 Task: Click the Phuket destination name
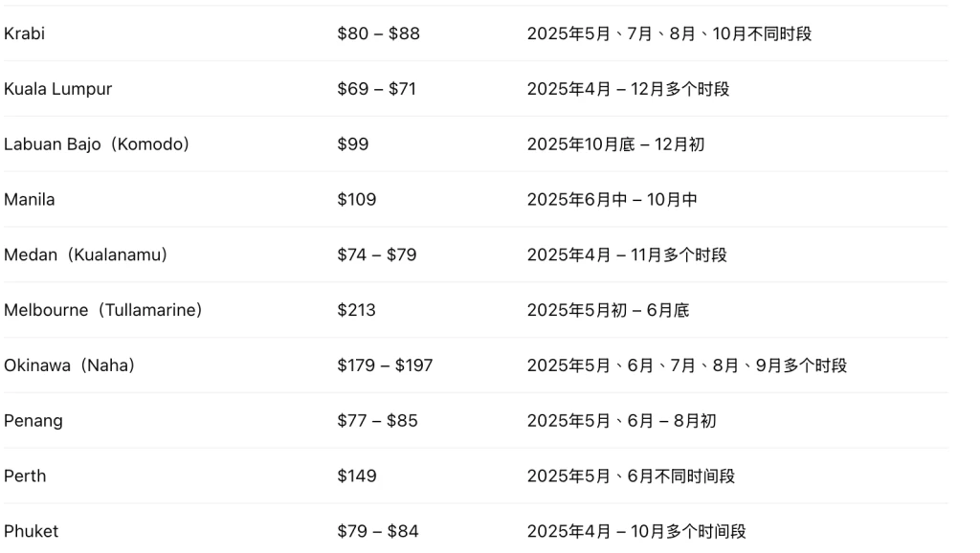pos(32,531)
